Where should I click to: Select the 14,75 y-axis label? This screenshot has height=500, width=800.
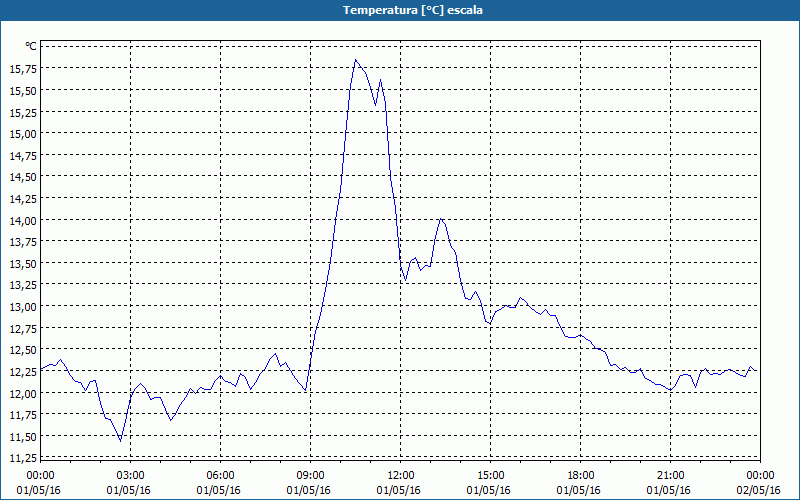coord(22,155)
